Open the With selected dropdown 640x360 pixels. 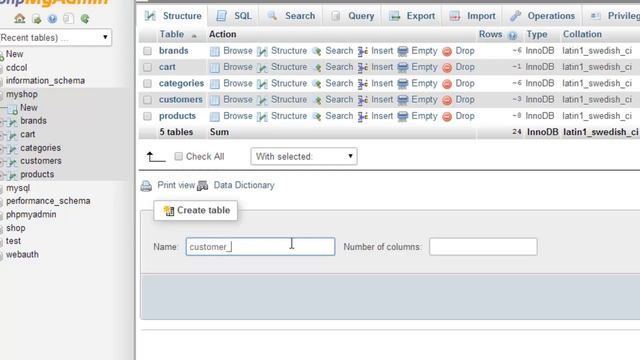[304, 156]
